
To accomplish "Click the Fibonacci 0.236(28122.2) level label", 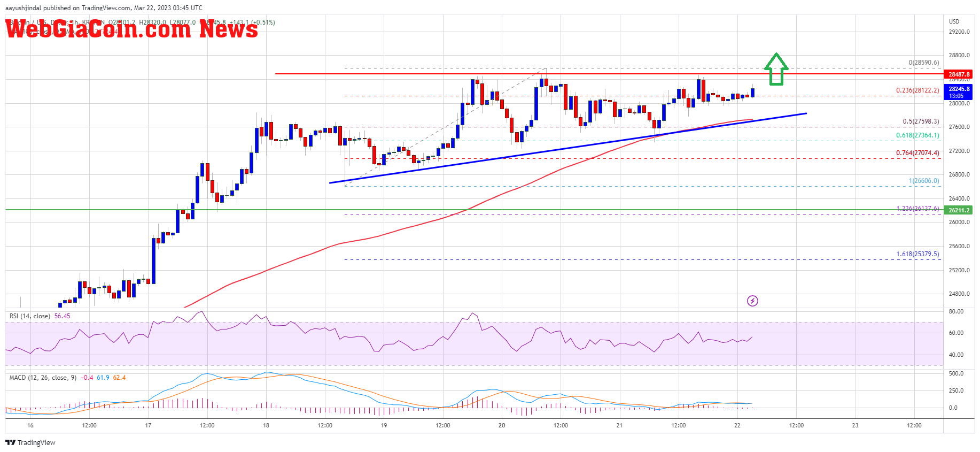I will (x=917, y=90).
